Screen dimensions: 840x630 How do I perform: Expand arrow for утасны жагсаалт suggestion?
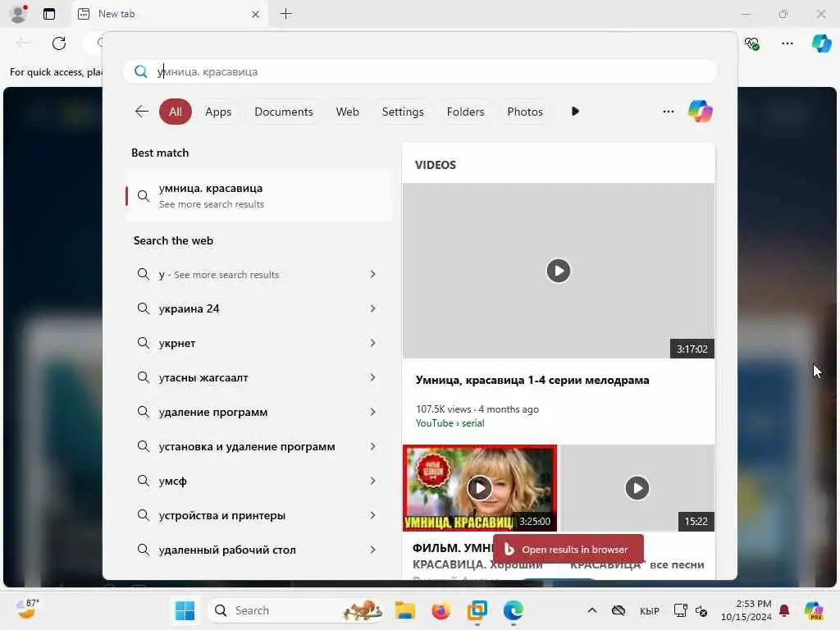372,377
